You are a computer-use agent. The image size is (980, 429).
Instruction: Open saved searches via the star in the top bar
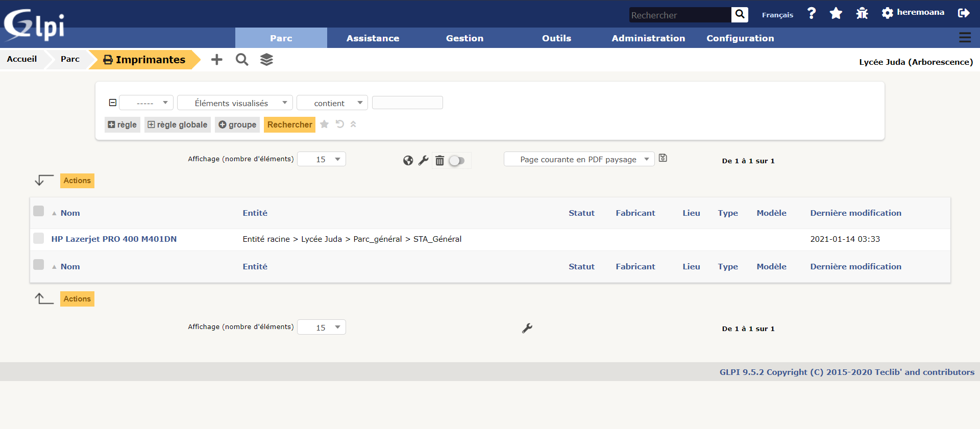click(x=836, y=13)
